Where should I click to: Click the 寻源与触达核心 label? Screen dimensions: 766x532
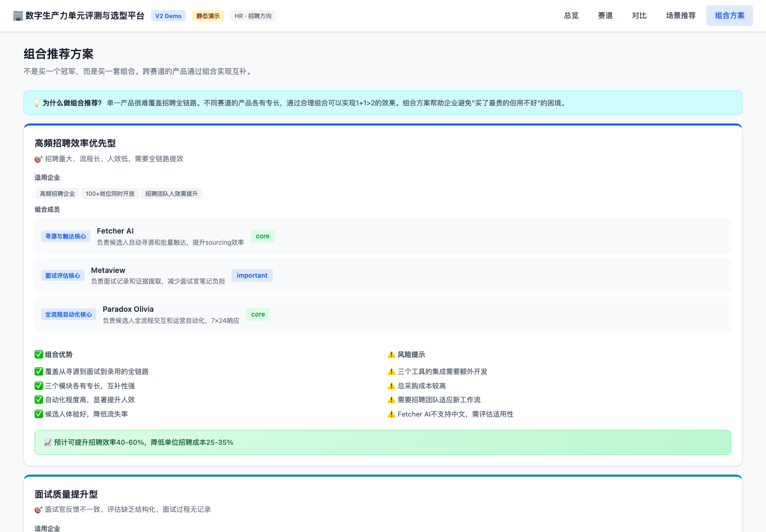click(x=65, y=236)
